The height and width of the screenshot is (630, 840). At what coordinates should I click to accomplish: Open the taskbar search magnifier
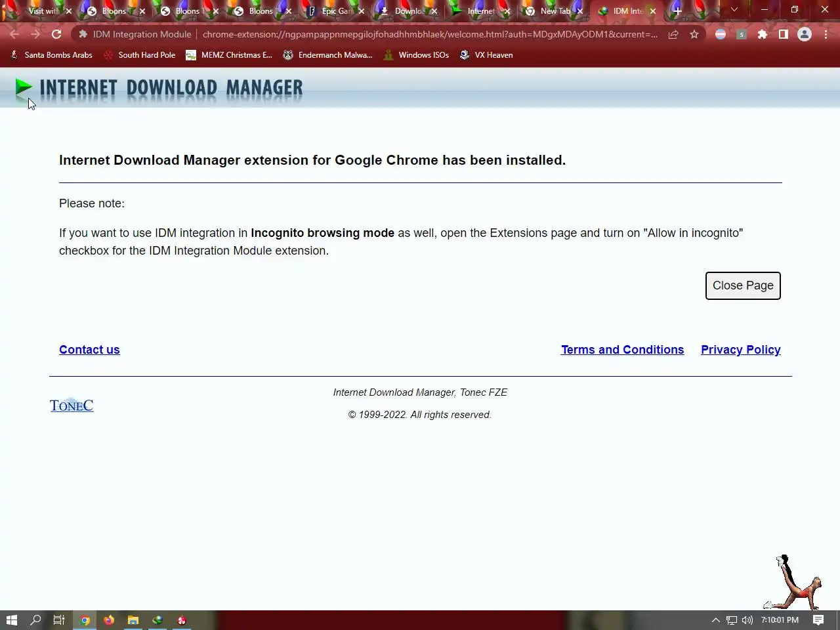click(35, 619)
